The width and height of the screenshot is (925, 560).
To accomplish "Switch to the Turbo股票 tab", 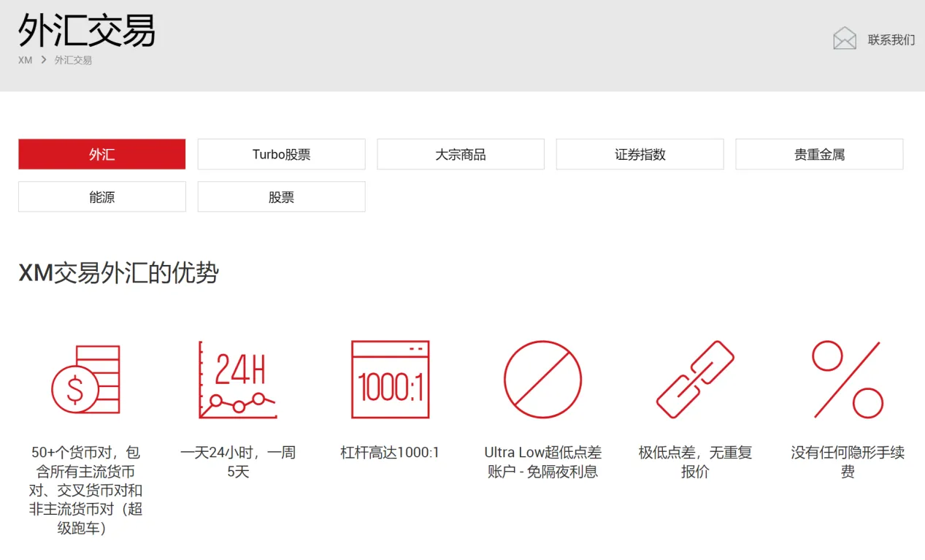I will click(x=281, y=154).
